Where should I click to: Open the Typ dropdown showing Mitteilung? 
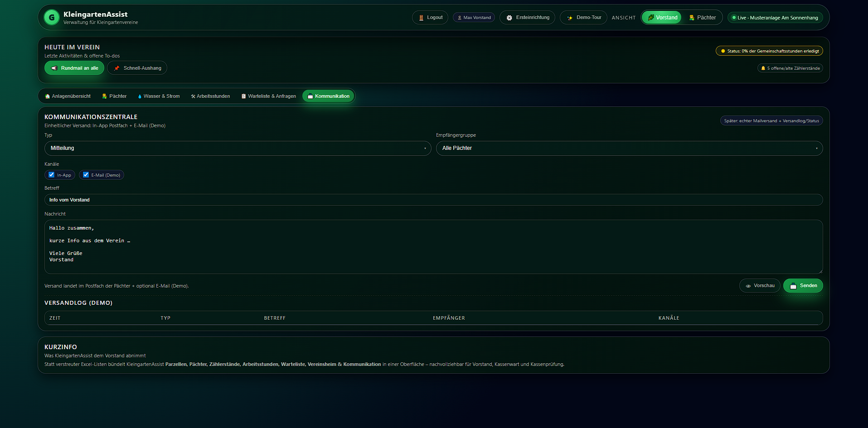pyautogui.click(x=238, y=148)
